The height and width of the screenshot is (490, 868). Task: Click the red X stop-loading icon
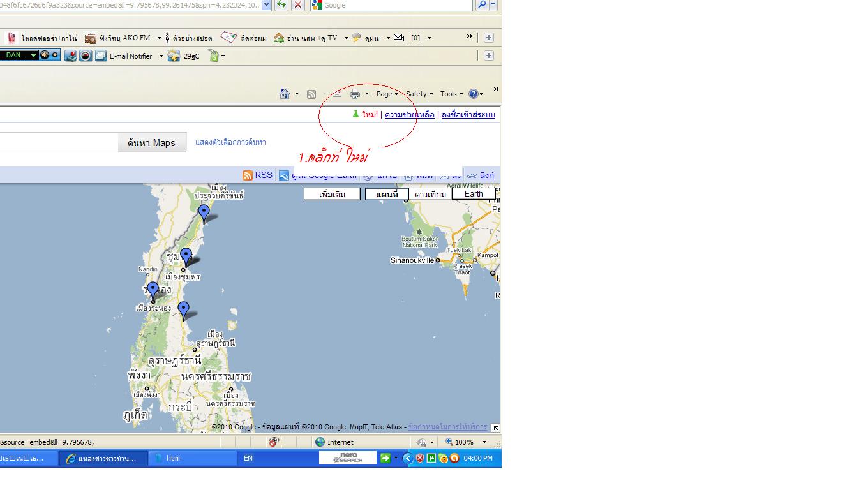click(x=297, y=5)
